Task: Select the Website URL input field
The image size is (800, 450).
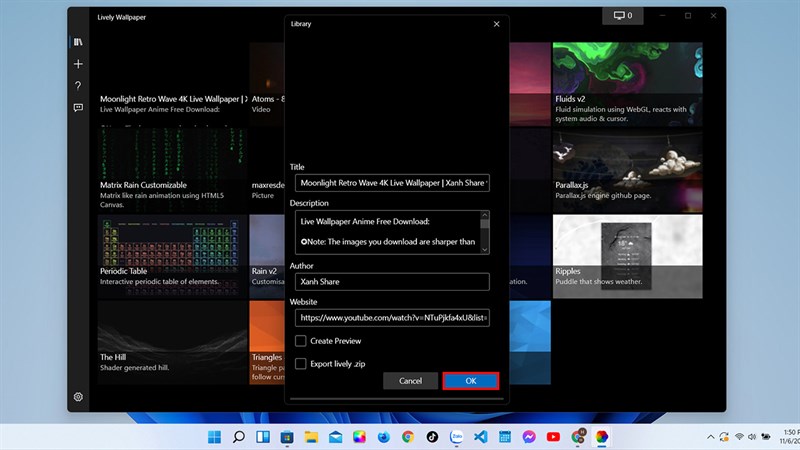Action: 392,317
